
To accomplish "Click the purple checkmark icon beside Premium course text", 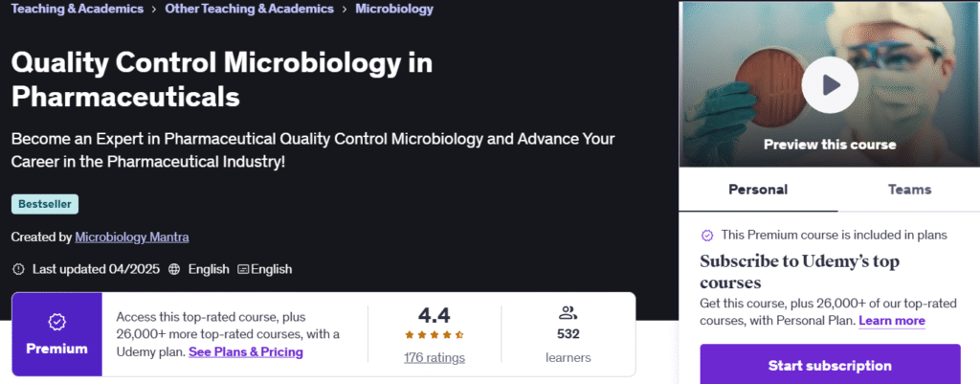I will (x=707, y=236).
